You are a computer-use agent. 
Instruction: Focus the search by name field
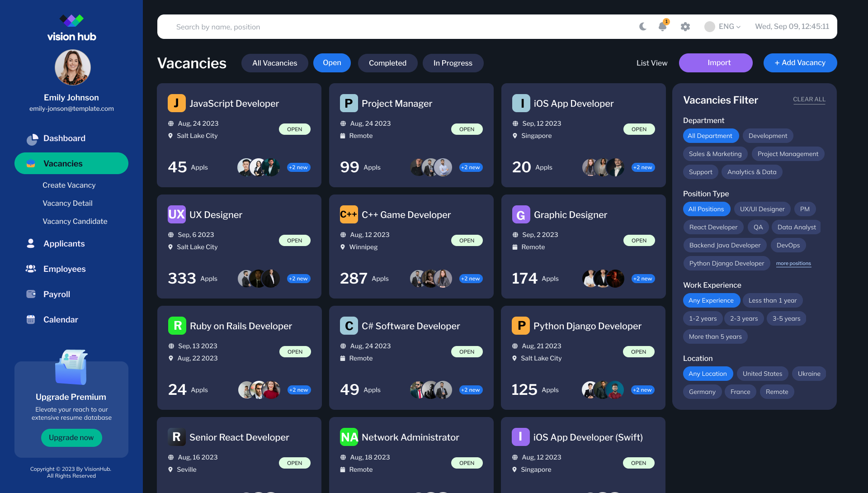pyautogui.click(x=393, y=27)
